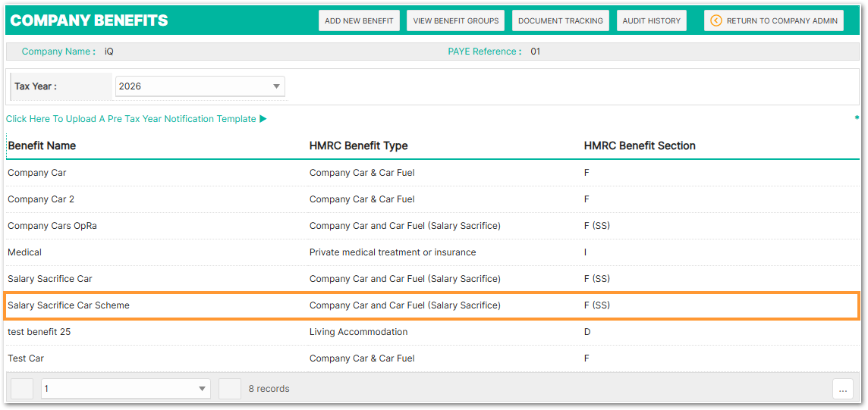Viewport: 868px width, 410px height.
Task: Open Document Tracking
Action: pyautogui.click(x=561, y=20)
